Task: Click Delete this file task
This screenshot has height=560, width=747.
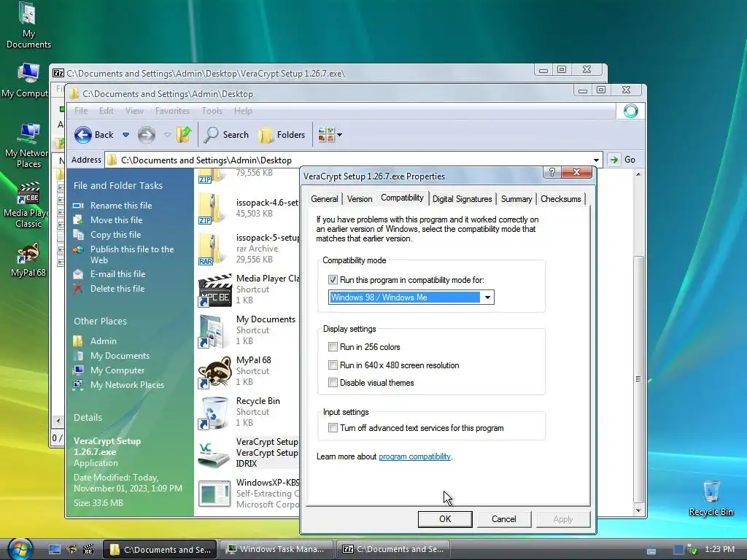Action: click(x=117, y=289)
